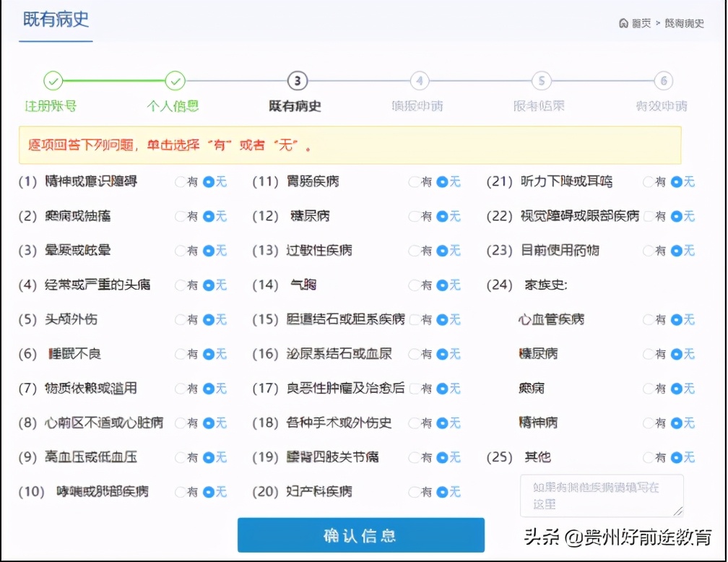
Task: Click the home icon in the breadcrumb
Action: pos(623,22)
